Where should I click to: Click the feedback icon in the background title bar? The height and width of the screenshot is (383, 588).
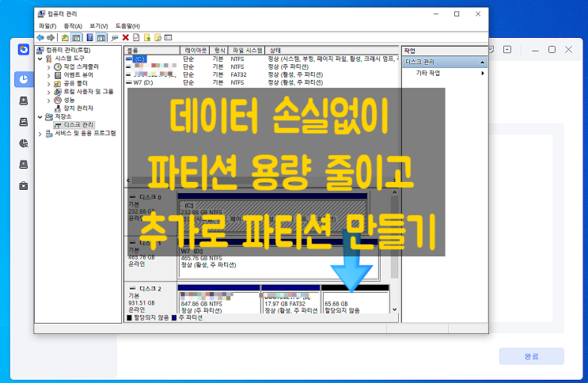(491, 50)
